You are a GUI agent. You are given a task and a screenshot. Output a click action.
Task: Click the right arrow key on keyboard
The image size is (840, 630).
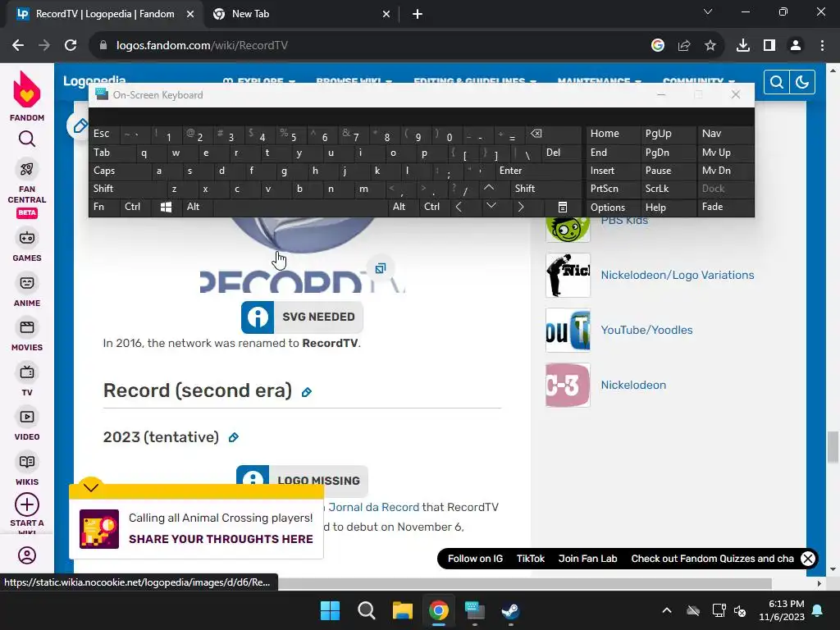click(x=521, y=207)
